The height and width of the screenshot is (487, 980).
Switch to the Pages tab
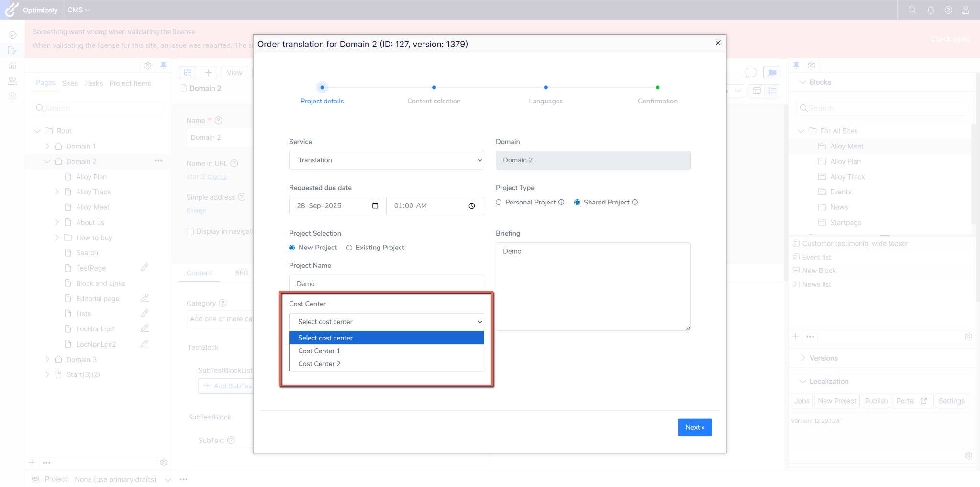[x=45, y=83]
